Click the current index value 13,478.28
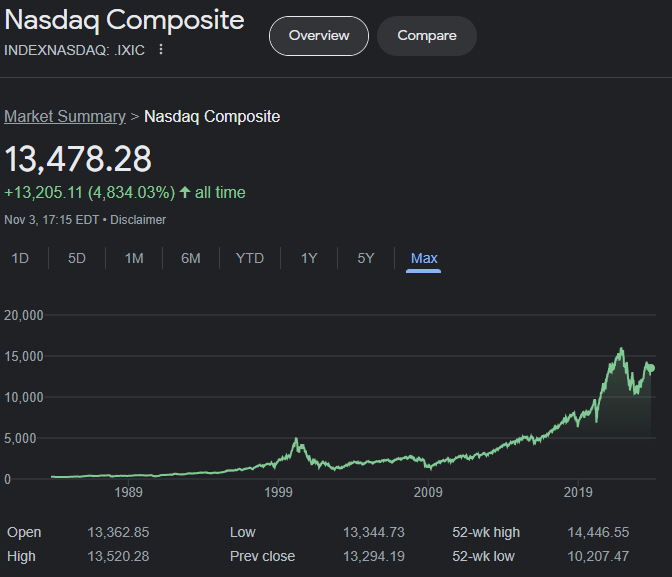The image size is (672, 577). tap(78, 159)
